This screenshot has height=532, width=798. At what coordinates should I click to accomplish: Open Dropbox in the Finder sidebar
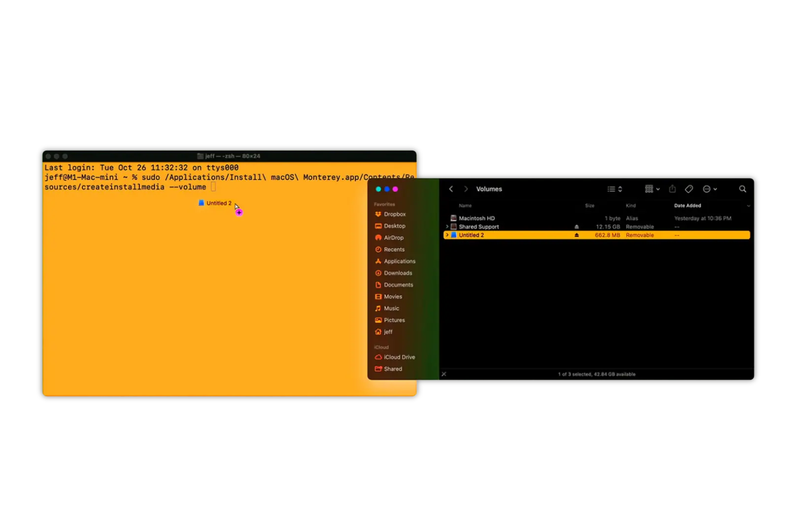[x=390, y=214]
